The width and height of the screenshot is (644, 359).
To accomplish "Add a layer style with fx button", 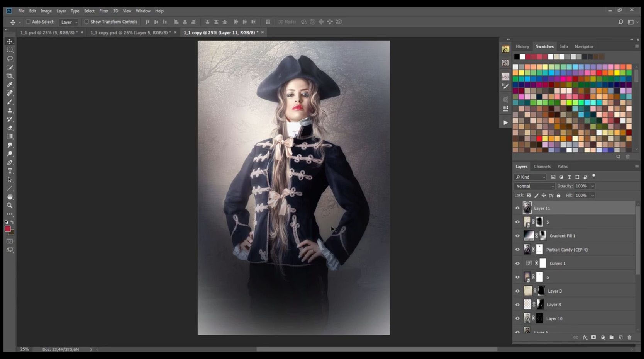I will (585, 337).
